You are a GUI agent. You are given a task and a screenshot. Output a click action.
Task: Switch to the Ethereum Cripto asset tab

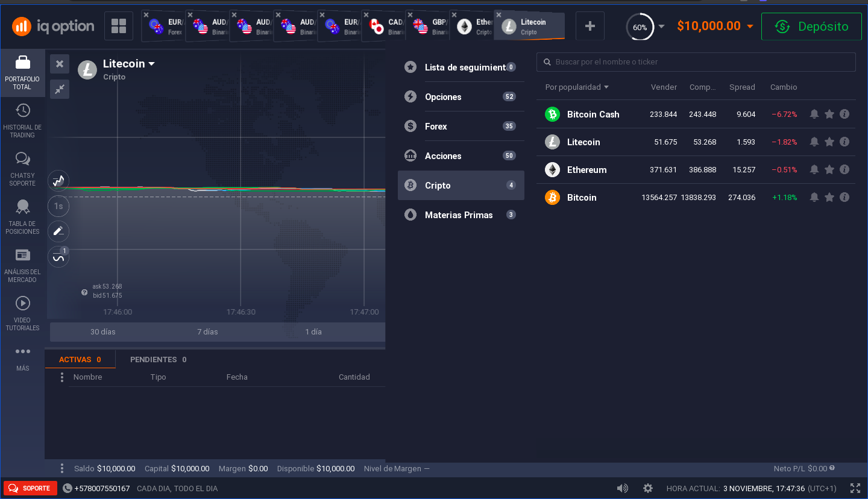472,27
